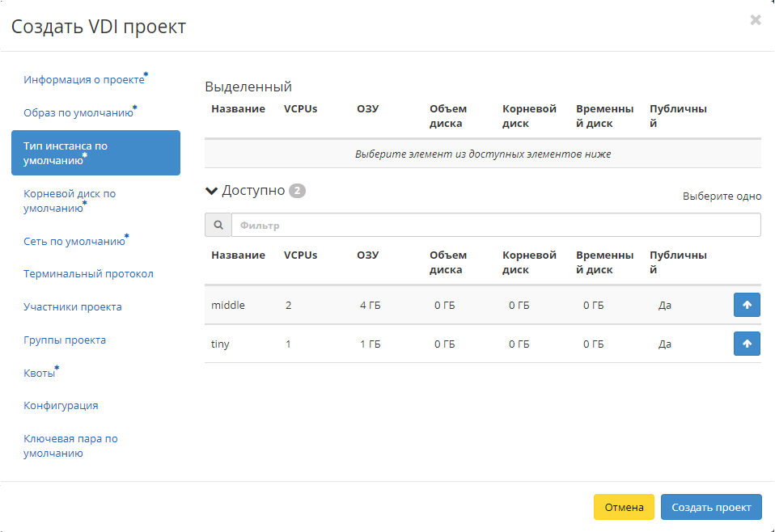Click into the Фильтр input field
The image size is (775, 532).
pyautogui.click(x=495, y=226)
